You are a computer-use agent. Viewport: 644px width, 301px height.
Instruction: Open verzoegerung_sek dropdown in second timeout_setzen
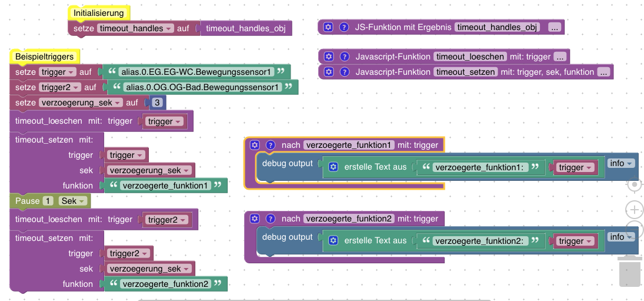pyautogui.click(x=149, y=269)
